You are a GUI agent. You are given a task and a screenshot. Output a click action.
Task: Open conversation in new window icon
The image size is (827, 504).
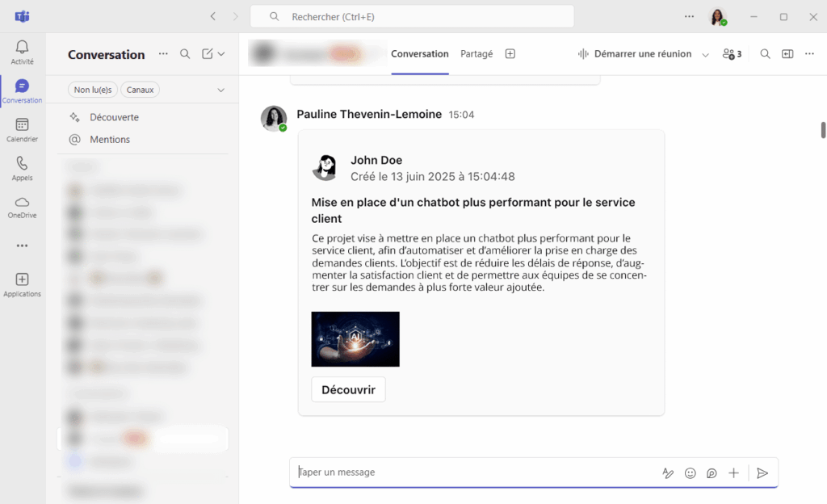click(x=787, y=54)
